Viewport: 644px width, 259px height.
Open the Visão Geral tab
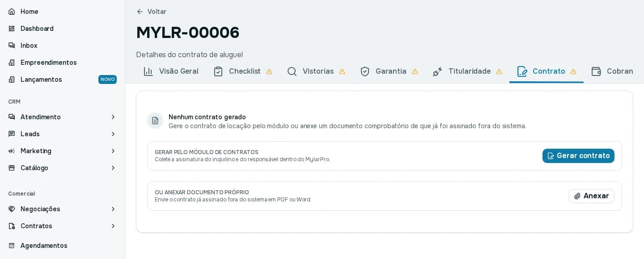click(x=171, y=71)
